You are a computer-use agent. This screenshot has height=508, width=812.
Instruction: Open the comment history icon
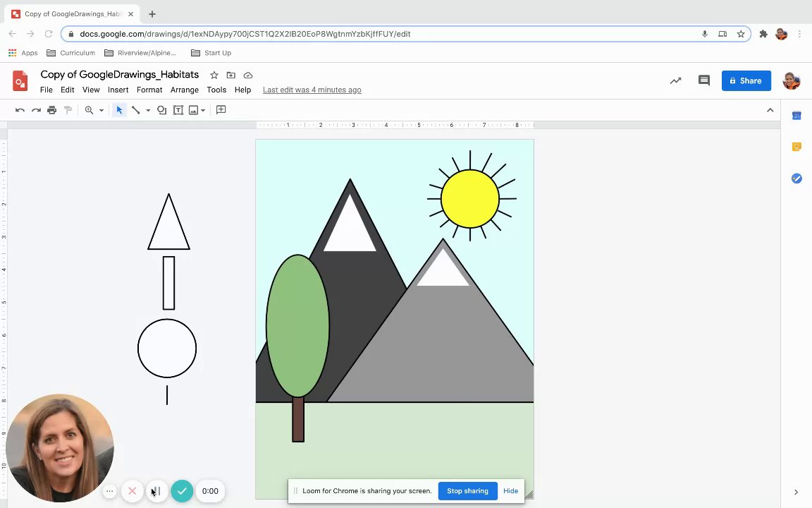click(x=703, y=80)
